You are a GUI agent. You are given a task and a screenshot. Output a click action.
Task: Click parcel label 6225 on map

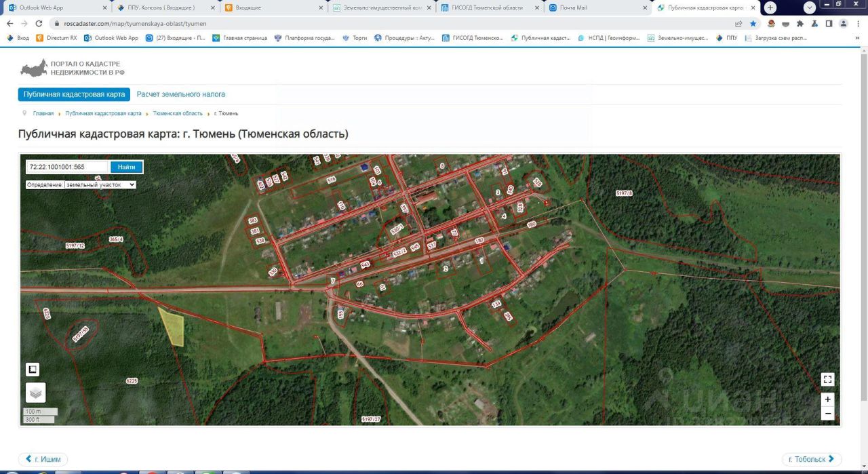(132, 381)
